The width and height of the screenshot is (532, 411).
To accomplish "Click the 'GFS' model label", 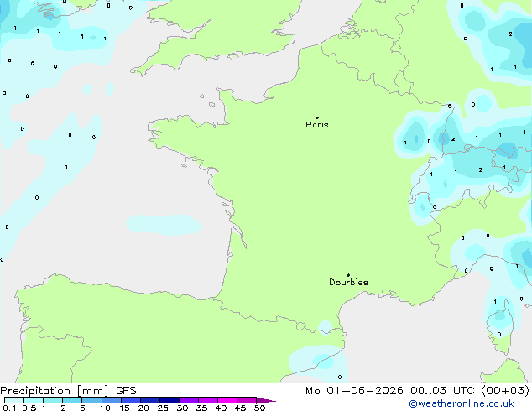I will pos(126,391).
